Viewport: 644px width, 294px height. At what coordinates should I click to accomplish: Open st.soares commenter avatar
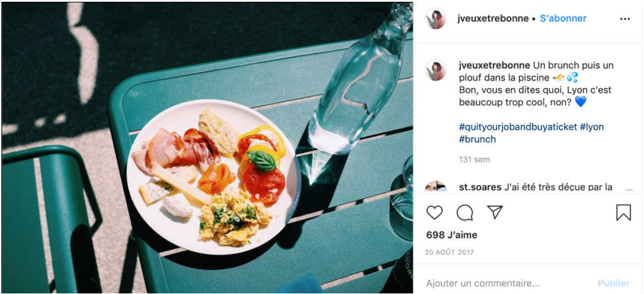435,187
